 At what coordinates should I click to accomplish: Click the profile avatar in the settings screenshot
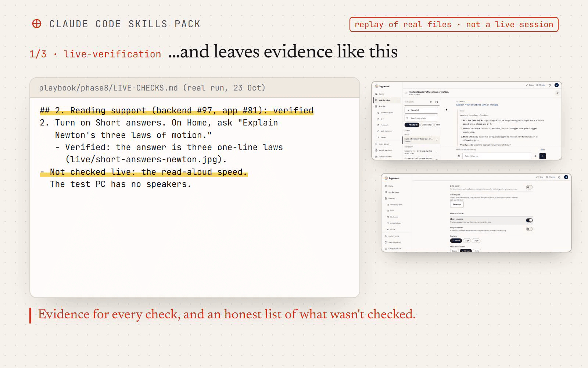coord(566,177)
